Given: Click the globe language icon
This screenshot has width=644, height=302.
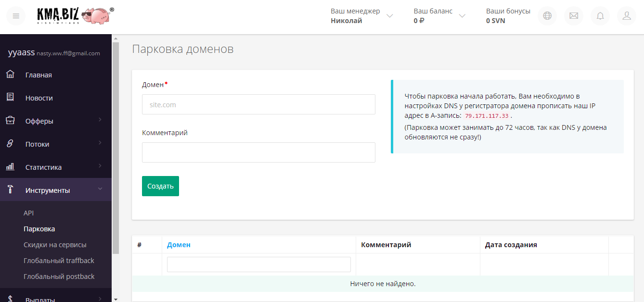Looking at the screenshot, I should [547, 15].
